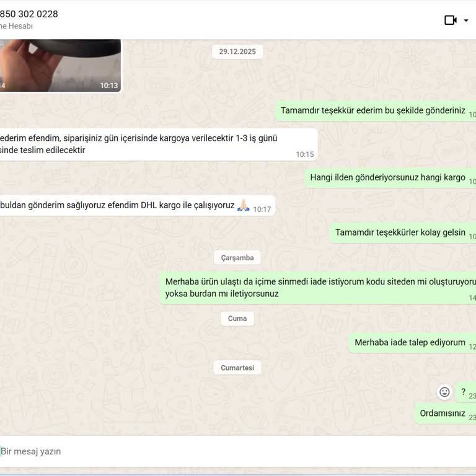Click the "Cuma" day separator
Screen dimensions: 476x476
point(237,319)
